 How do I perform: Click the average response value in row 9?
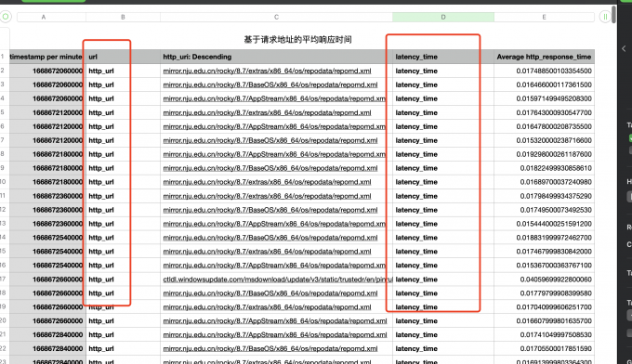544,168
